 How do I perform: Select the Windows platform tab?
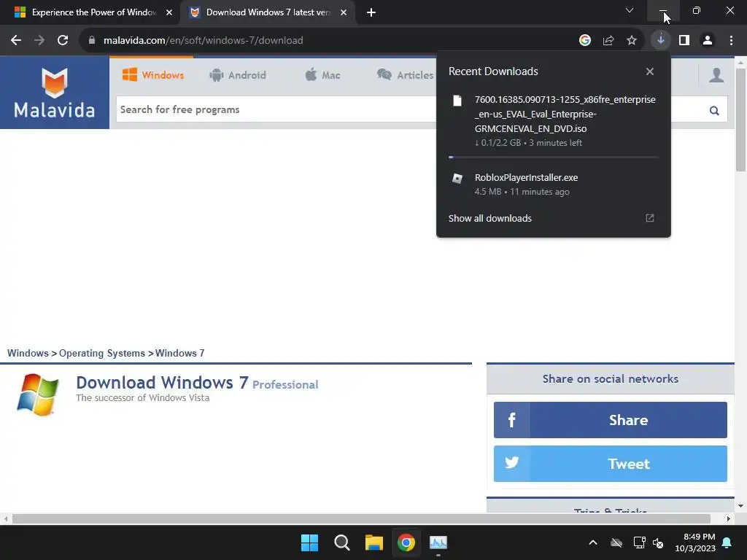pos(153,75)
